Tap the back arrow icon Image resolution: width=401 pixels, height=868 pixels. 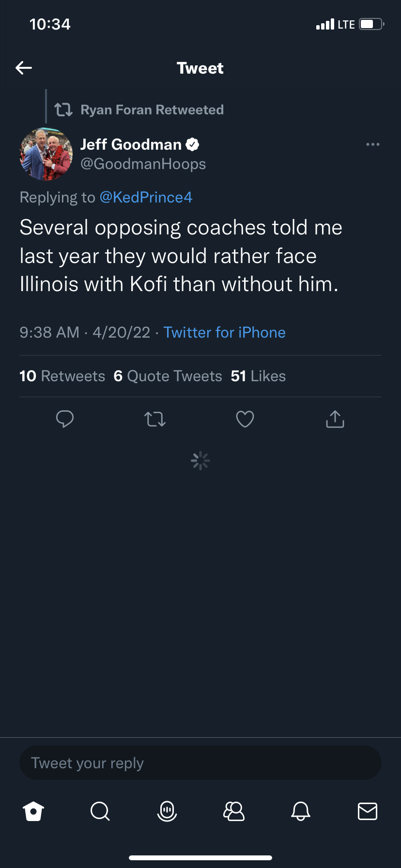[x=24, y=68]
